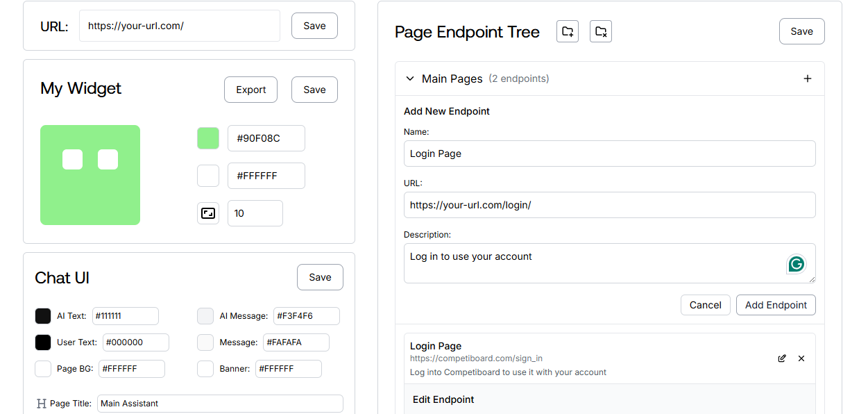Open the AI Text black color swatch
The height and width of the screenshot is (414, 868).
[x=43, y=316]
